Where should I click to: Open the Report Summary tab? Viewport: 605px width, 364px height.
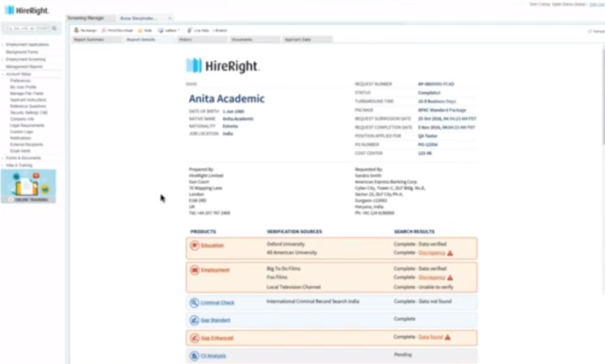pyautogui.click(x=96, y=39)
